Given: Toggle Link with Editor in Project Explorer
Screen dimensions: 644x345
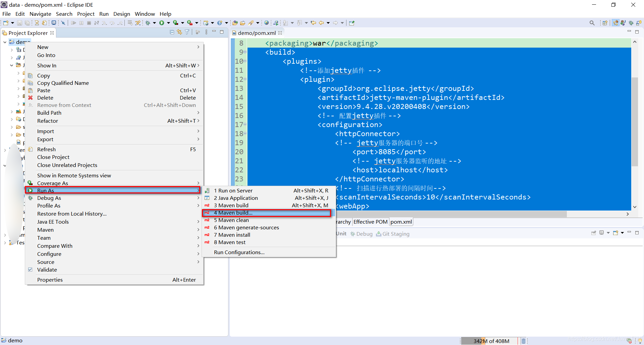Looking at the screenshot, I should point(179,32).
